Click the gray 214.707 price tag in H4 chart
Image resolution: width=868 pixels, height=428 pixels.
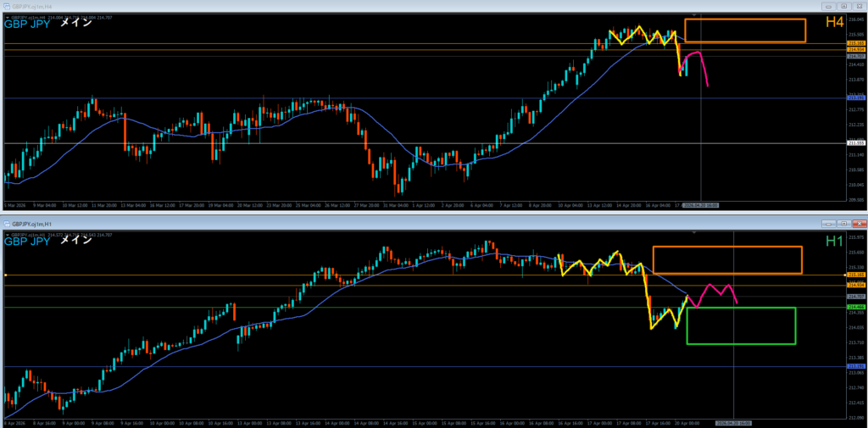856,56
